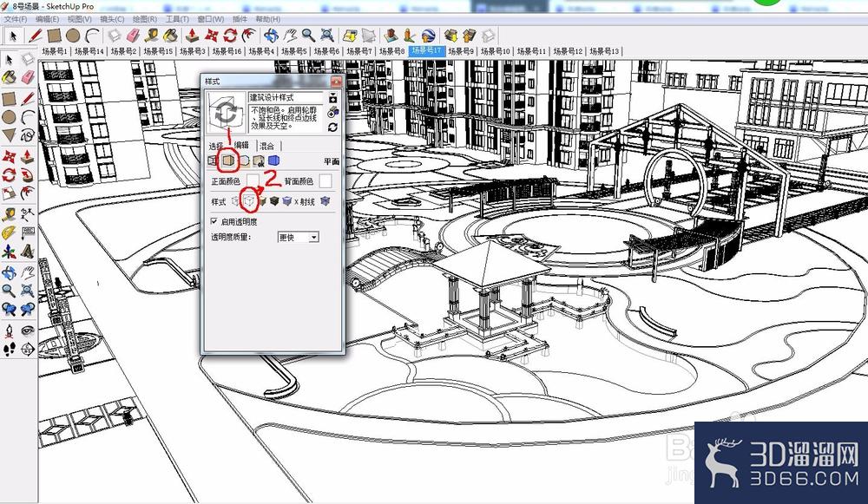Open Modeling settings blue cube icon

tap(273, 161)
